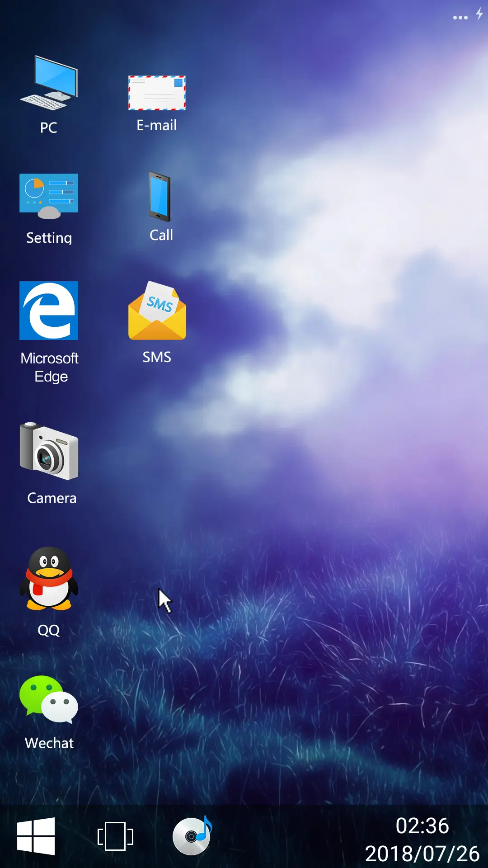Click the 2018/07/26 date in taskbar
This screenshot has width=488, height=868.
coord(422,854)
